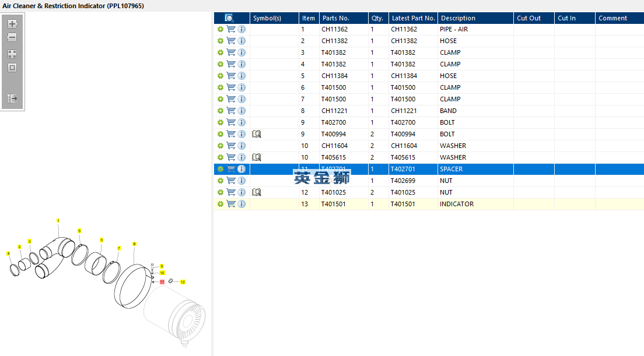Open the book symbol icon for T405615 WASHER

pyautogui.click(x=257, y=157)
